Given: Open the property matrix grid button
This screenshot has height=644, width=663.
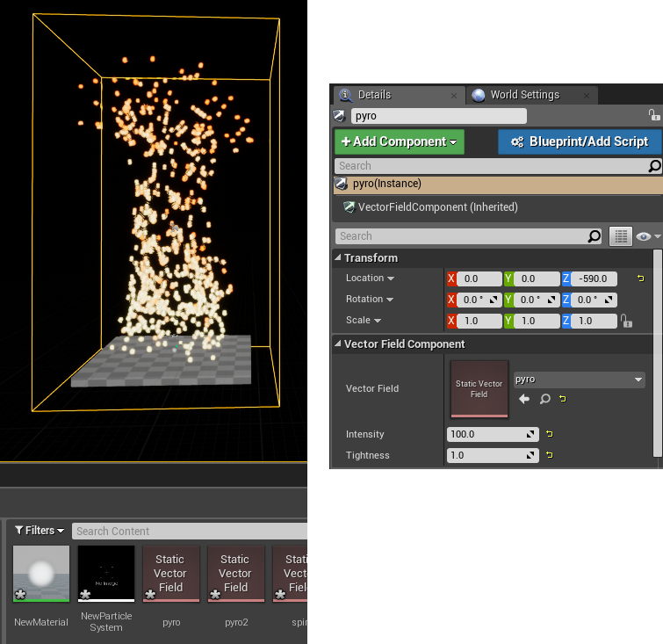Looking at the screenshot, I should tap(620, 236).
